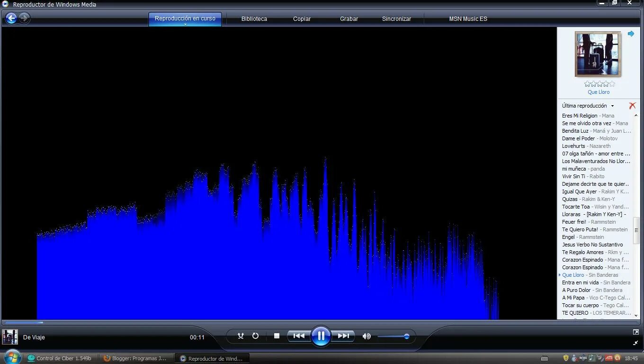
Task: Select Igual Que Ayer track
Action: coord(597,191)
